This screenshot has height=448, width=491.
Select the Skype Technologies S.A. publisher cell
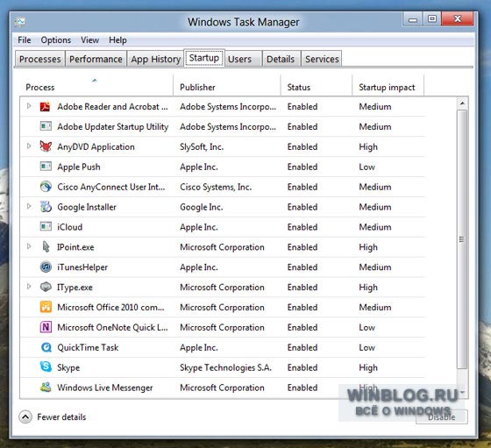tap(225, 367)
